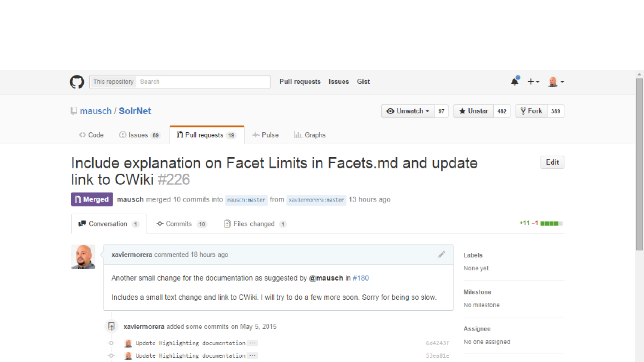Select the Files changed tab
This screenshot has height=362, width=644.
click(x=255, y=224)
